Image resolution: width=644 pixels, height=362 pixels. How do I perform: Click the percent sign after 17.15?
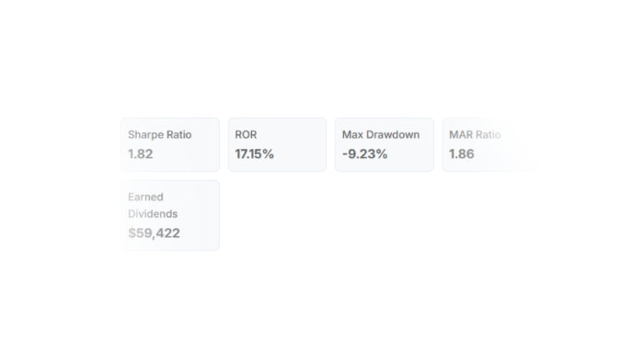pos(268,154)
